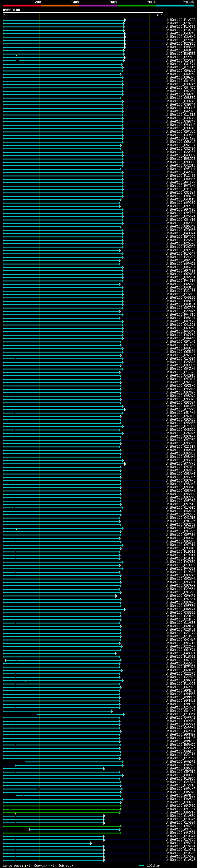Open hit UniRef100_P13951
The height and width of the screenshot is (868, 197).
tap(180, 714)
